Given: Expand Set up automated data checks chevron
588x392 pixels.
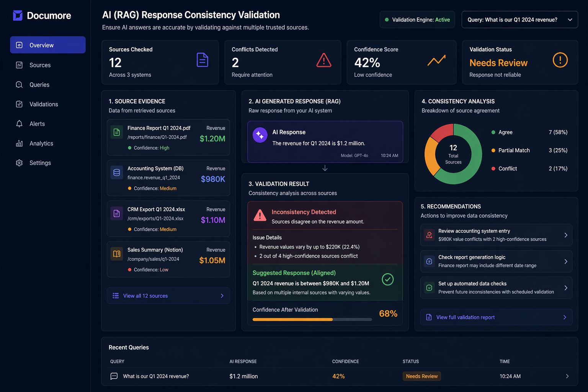Looking at the screenshot, I should (x=566, y=288).
